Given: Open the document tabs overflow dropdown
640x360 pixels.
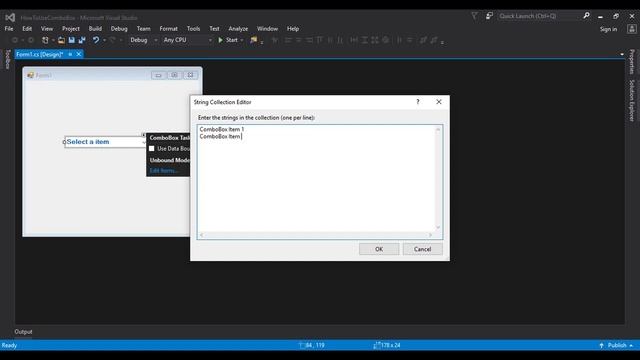Looking at the screenshot, I should click(x=622, y=54).
